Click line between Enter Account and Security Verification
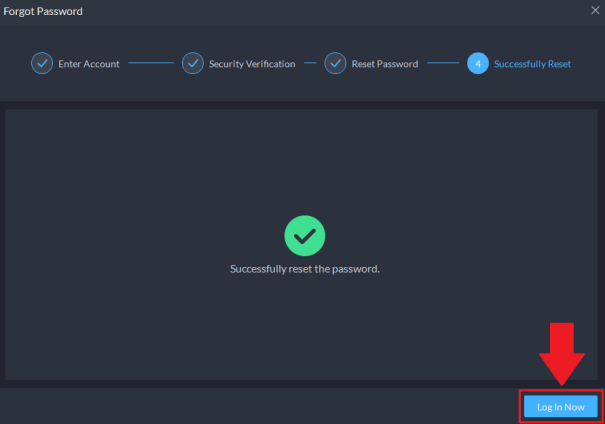Screen dimensions: 605x424 click(x=151, y=64)
